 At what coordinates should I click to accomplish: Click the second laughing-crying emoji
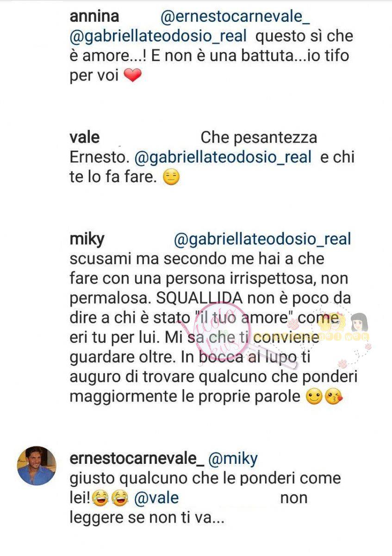119,499
